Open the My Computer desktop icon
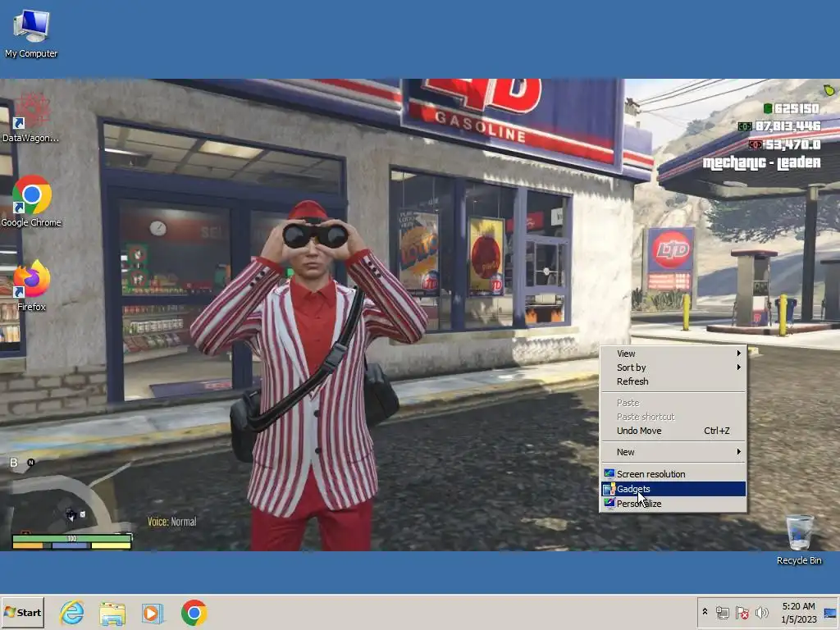The width and height of the screenshot is (840, 630). pyautogui.click(x=31, y=33)
